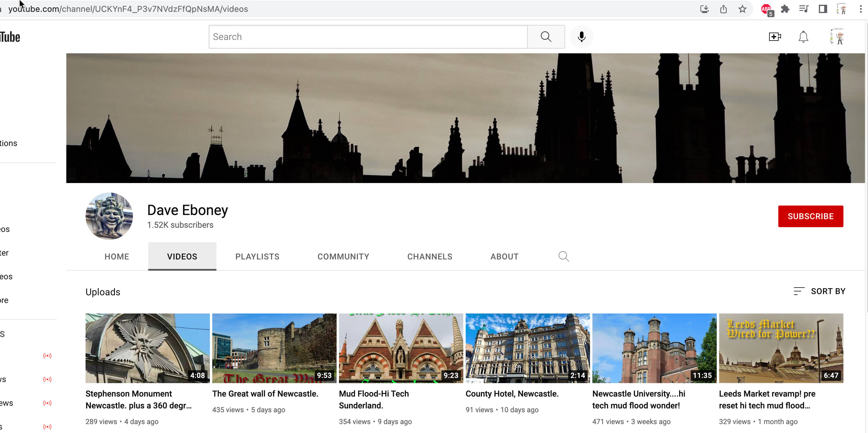Open the media control queue icon
Viewport: 868px width, 433px height.
point(804,9)
